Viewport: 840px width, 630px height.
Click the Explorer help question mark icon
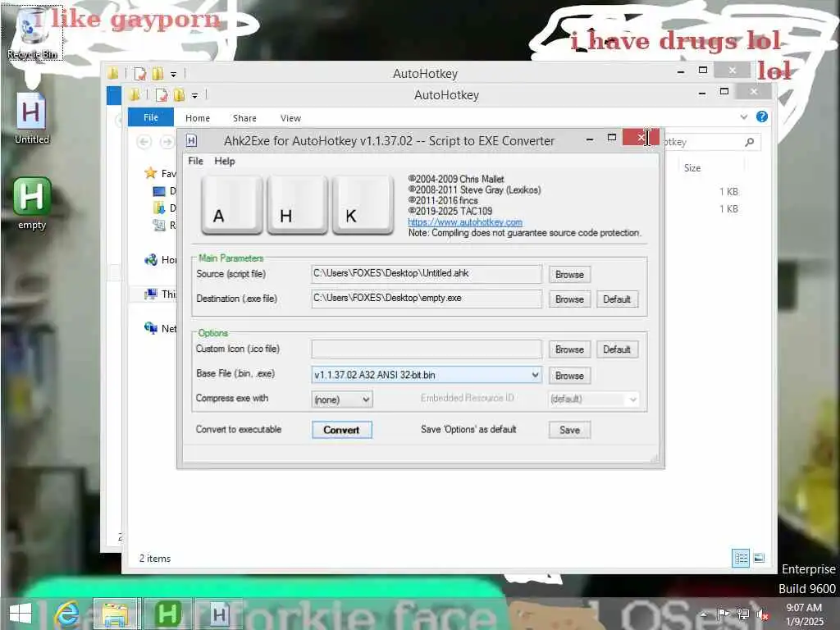(762, 116)
